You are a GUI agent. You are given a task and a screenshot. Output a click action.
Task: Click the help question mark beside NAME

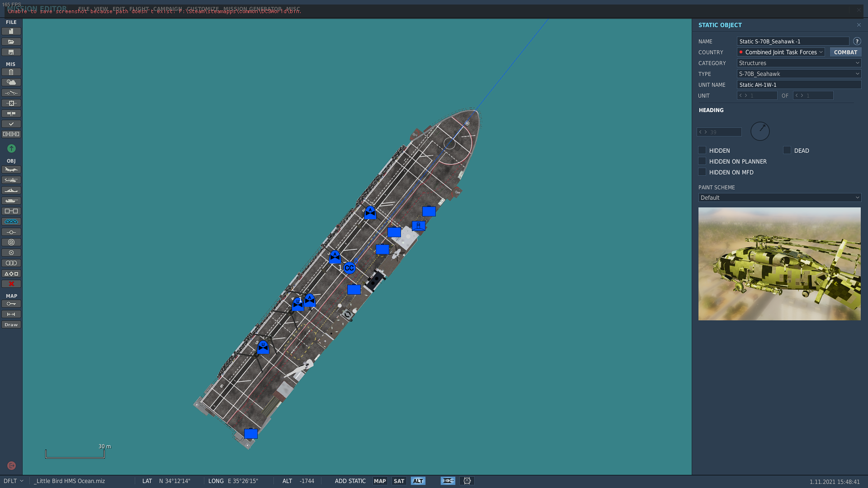click(857, 41)
